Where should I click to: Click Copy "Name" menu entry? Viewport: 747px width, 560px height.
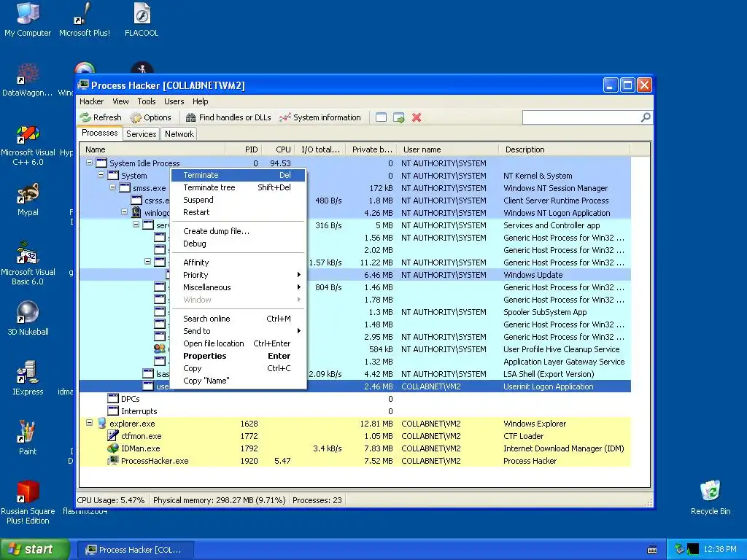click(238, 381)
